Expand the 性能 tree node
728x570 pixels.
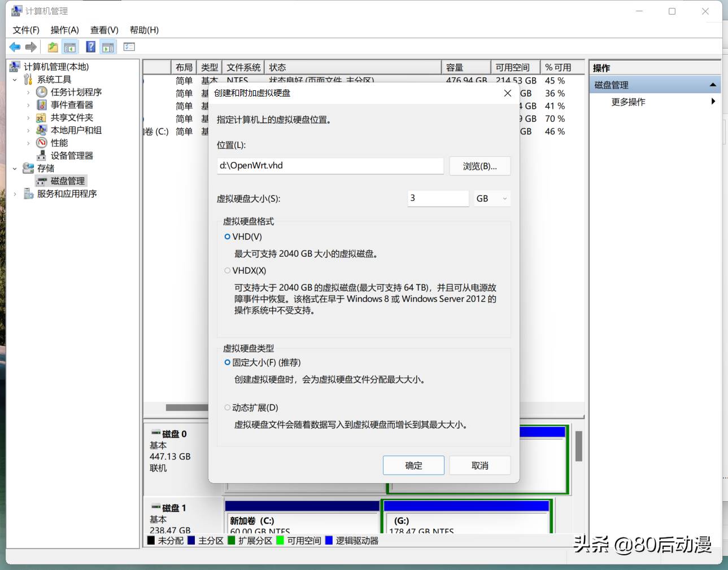[x=28, y=143]
